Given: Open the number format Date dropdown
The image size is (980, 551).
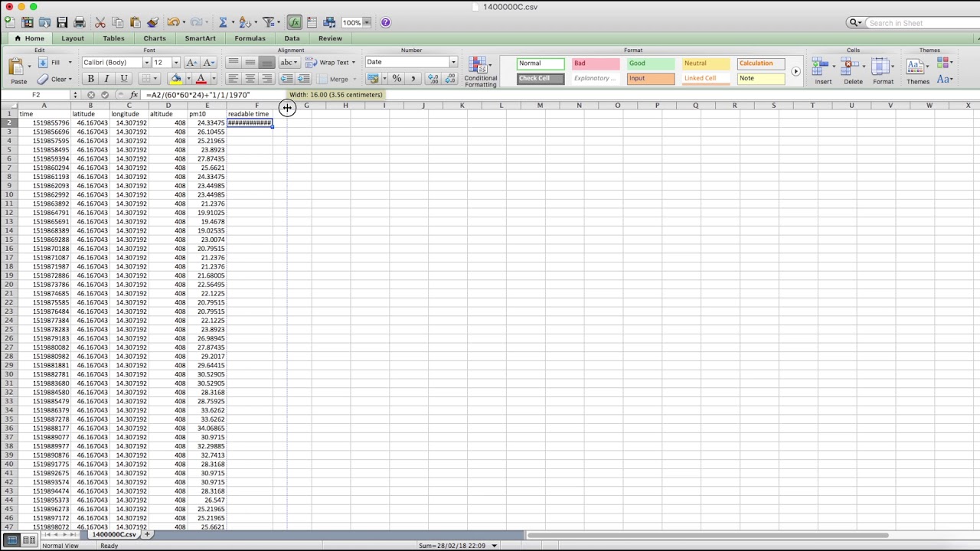Looking at the screenshot, I should [x=453, y=62].
